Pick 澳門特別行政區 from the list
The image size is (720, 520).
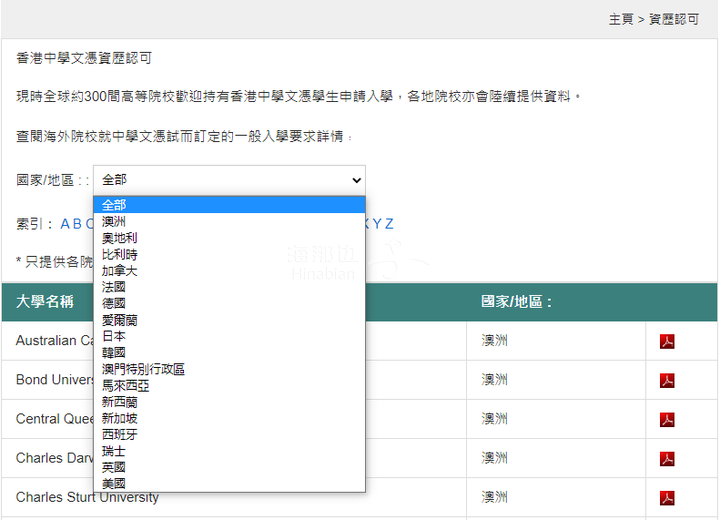pyautogui.click(x=230, y=369)
